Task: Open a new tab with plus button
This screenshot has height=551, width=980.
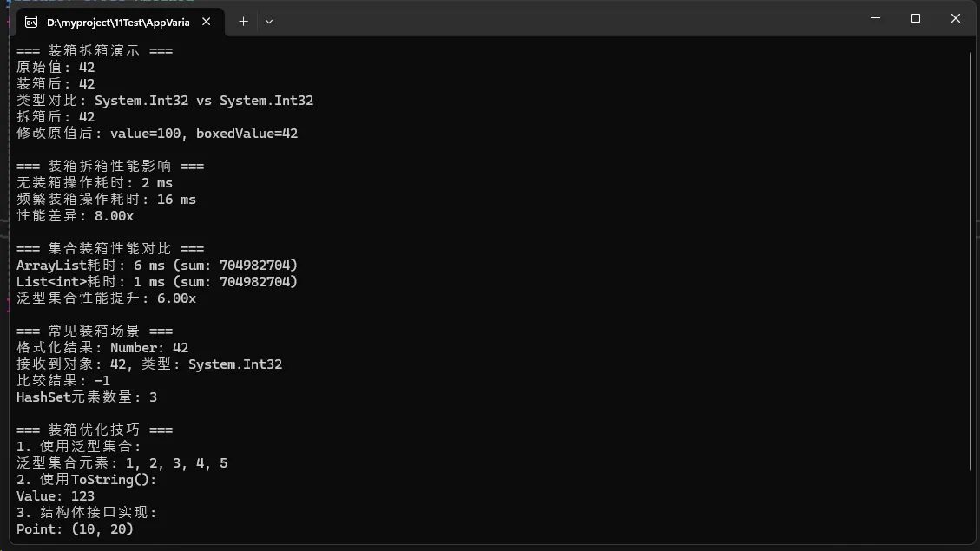Action: pyautogui.click(x=243, y=21)
